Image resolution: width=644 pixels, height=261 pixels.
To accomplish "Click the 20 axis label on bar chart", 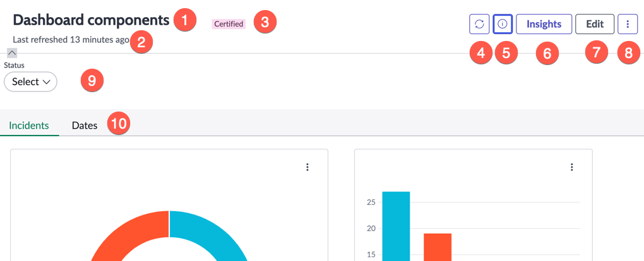I will [x=372, y=229].
